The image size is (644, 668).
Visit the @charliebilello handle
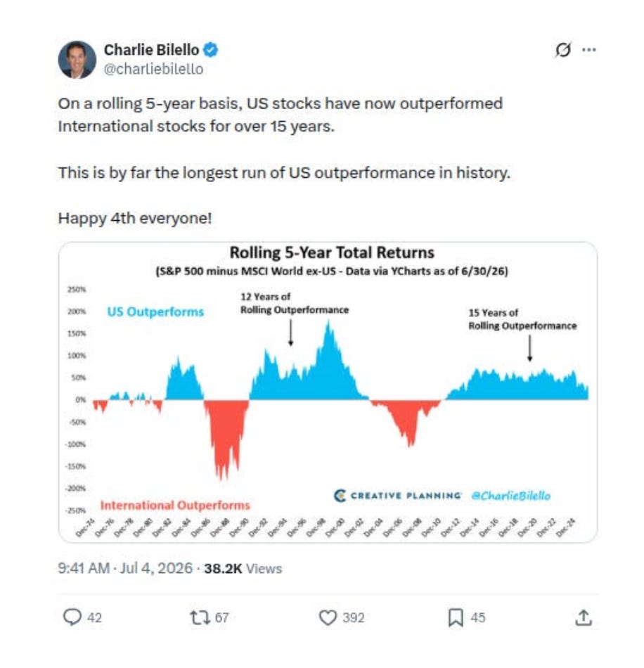153,69
